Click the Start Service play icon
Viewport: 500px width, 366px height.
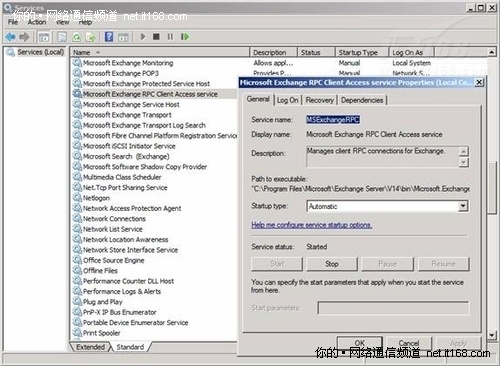143,37
